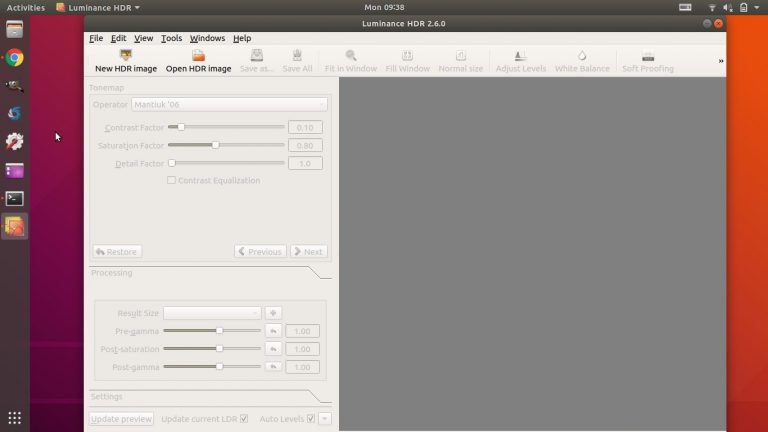This screenshot has height=432, width=768.
Task: Click the Adjust Levels icon
Action: pos(521,55)
